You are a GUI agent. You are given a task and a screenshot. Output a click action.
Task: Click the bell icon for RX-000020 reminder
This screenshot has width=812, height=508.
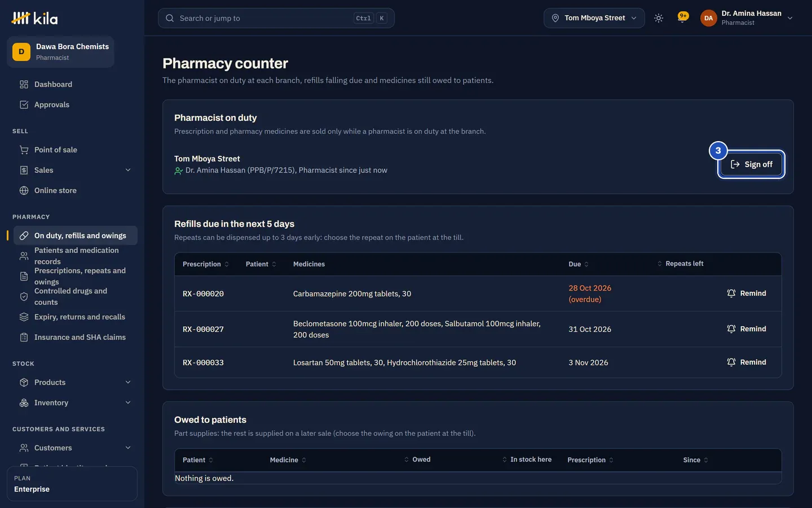[x=731, y=294]
